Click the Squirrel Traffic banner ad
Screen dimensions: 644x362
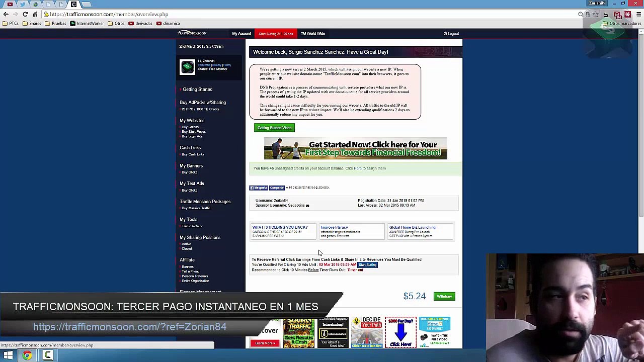pos(299,332)
